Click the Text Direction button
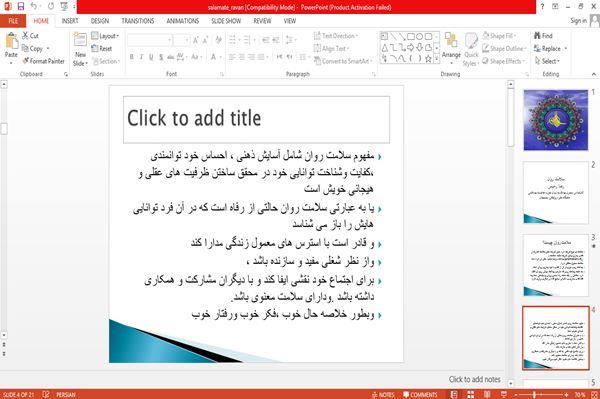Viewport: 600px width, 399px height. [x=336, y=36]
